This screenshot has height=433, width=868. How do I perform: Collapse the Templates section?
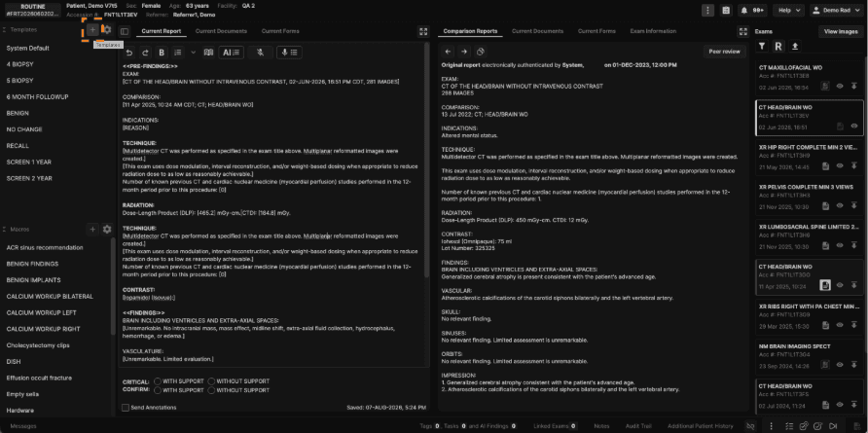coord(5,29)
